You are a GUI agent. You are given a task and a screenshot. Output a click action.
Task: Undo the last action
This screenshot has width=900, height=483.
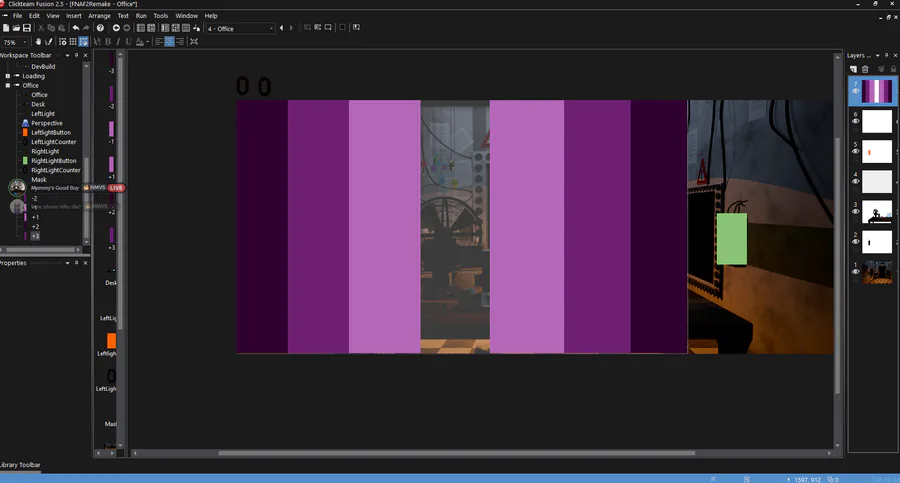coord(76,28)
